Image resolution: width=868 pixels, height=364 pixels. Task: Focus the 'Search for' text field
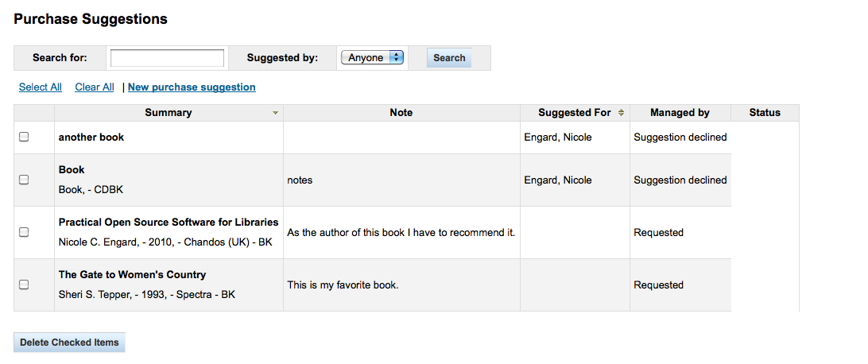click(167, 58)
